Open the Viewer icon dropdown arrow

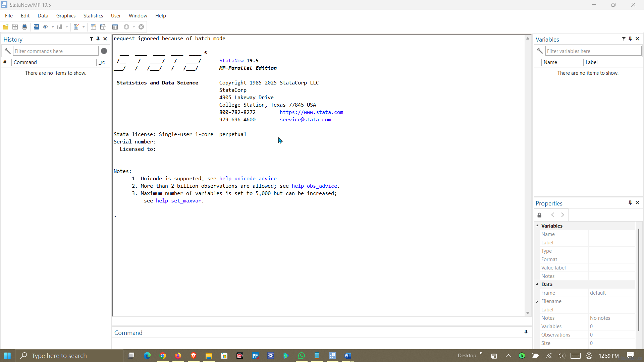pos(53,27)
